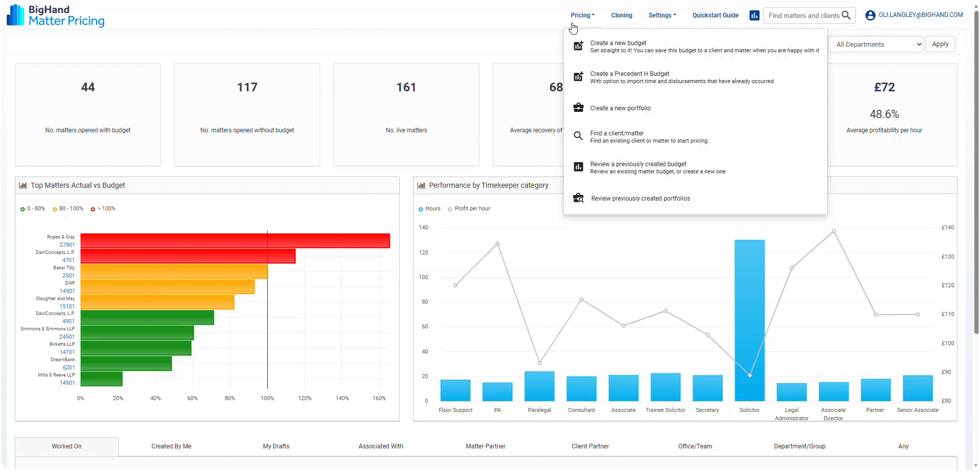Toggle the Hours legend series

click(x=429, y=209)
